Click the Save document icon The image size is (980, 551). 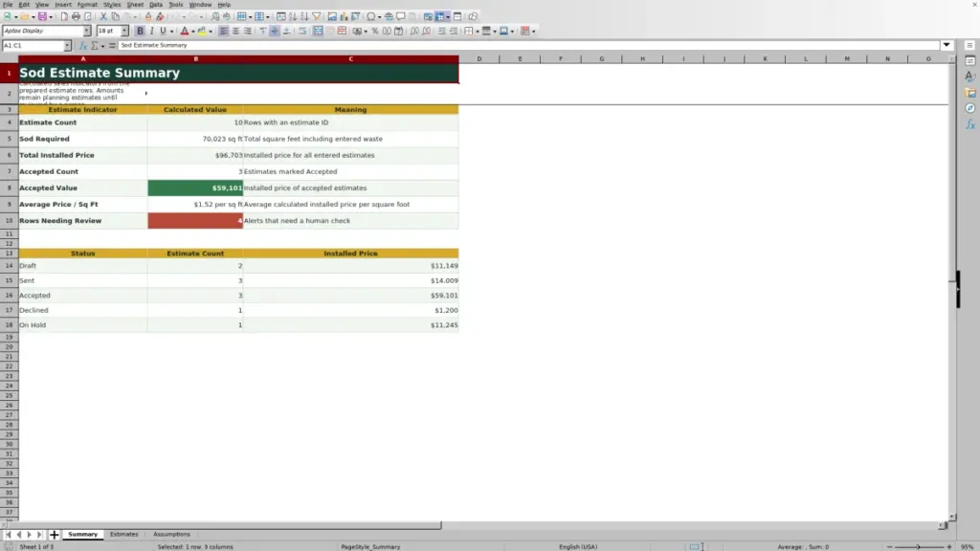pyautogui.click(x=42, y=16)
